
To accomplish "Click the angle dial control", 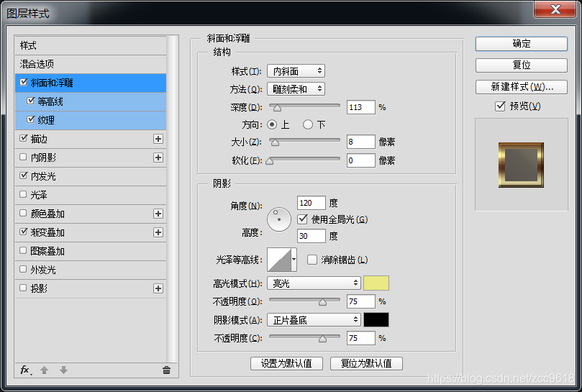I will (x=278, y=219).
